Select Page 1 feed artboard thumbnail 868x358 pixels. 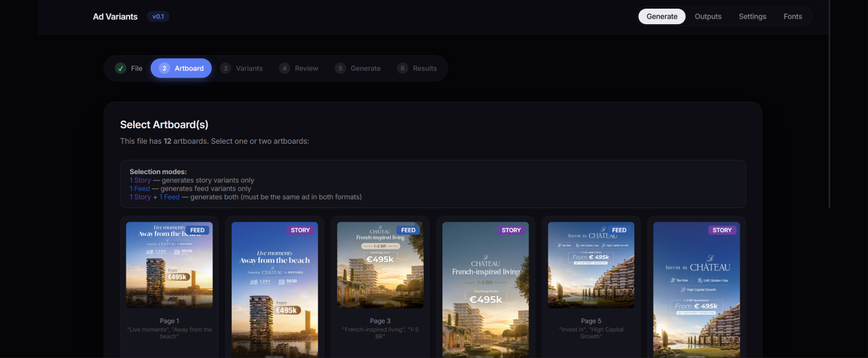click(x=169, y=265)
